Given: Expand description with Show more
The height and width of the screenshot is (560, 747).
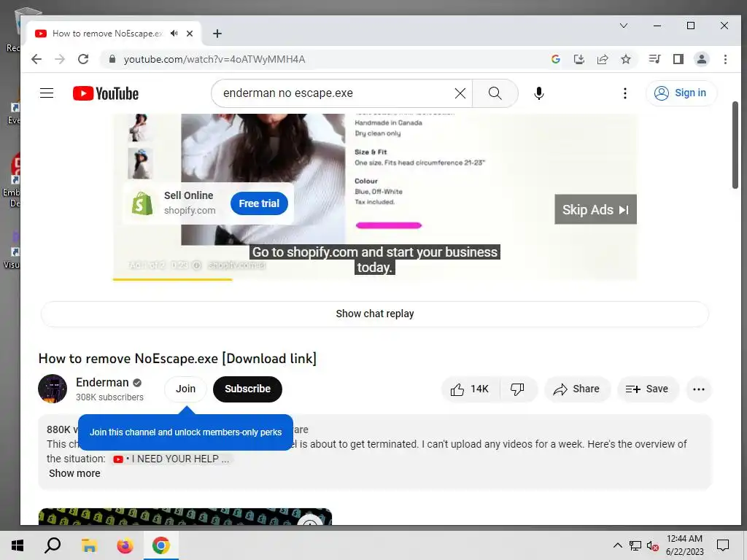Looking at the screenshot, I should [x=75, y=473].
